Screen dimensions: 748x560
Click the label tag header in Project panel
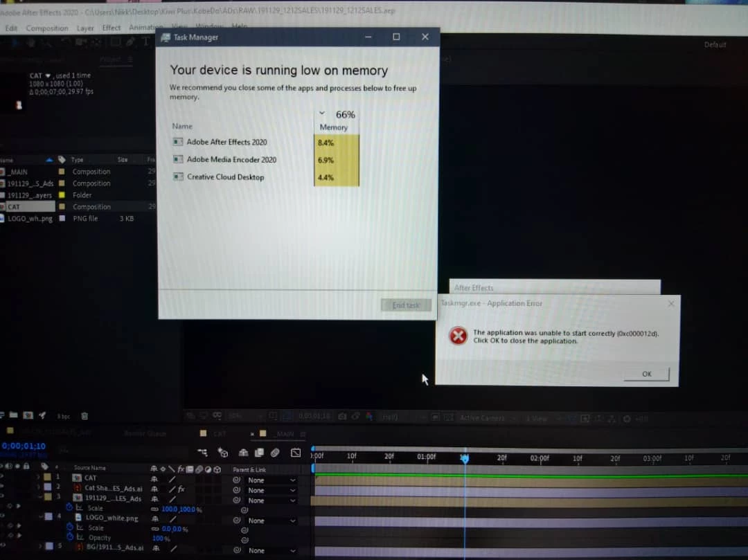click(x=62, y=160)
